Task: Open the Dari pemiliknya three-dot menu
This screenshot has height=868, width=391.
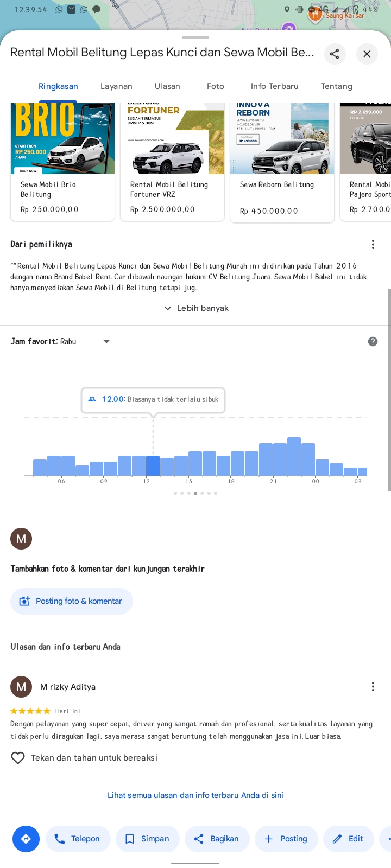Action: [x=373, y=245]
